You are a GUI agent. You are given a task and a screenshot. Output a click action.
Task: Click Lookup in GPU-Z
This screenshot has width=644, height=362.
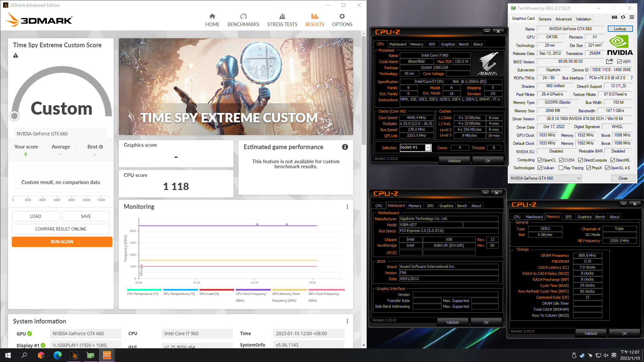pyautogui.click(x=620, y=29)
